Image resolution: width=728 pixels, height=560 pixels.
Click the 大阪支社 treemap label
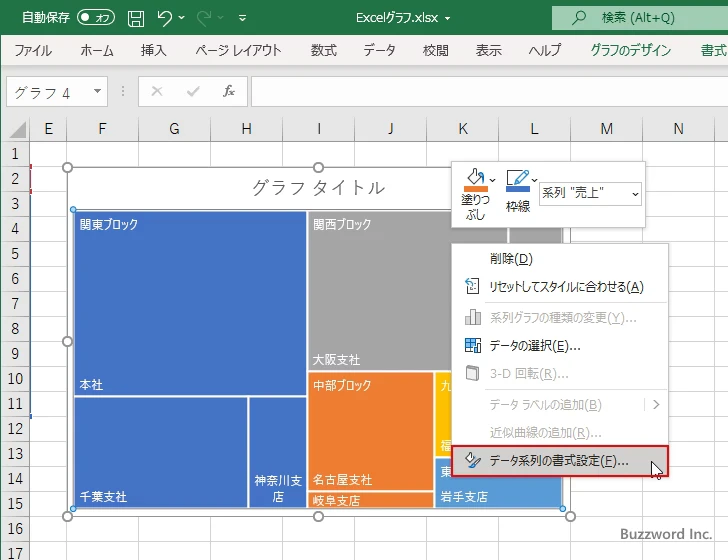336,359
